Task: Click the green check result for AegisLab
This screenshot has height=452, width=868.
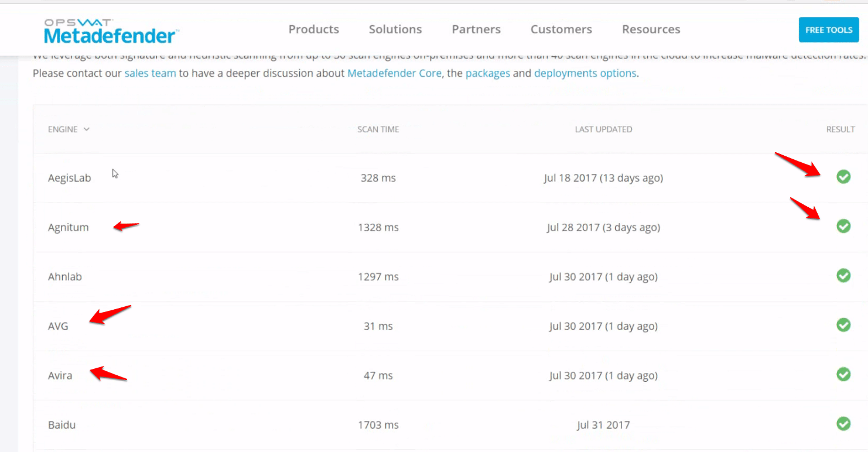Action: (843, 176)
